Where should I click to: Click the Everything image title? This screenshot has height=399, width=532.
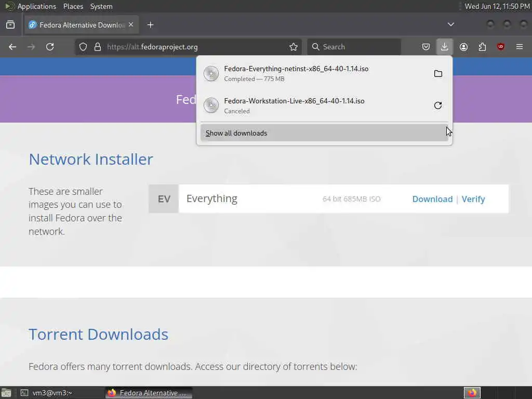click(212, 198)
